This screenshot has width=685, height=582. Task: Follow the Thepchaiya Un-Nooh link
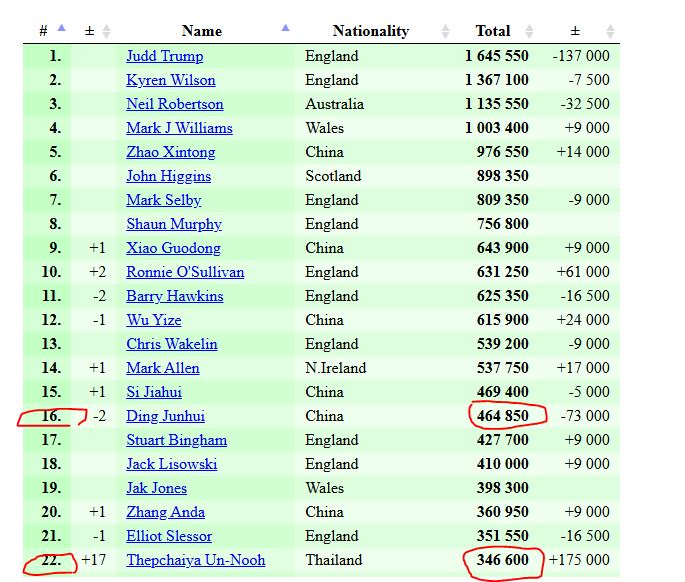click(x=196, y=560)
